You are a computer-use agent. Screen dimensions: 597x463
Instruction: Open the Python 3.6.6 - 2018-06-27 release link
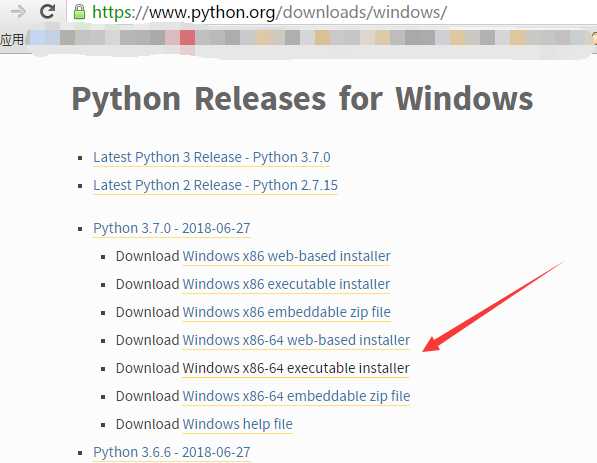172,452
